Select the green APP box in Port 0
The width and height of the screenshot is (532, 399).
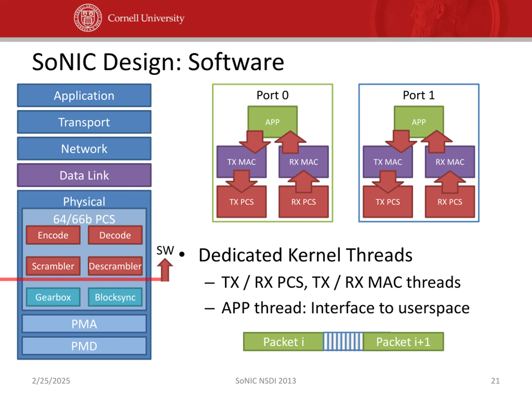272,122
